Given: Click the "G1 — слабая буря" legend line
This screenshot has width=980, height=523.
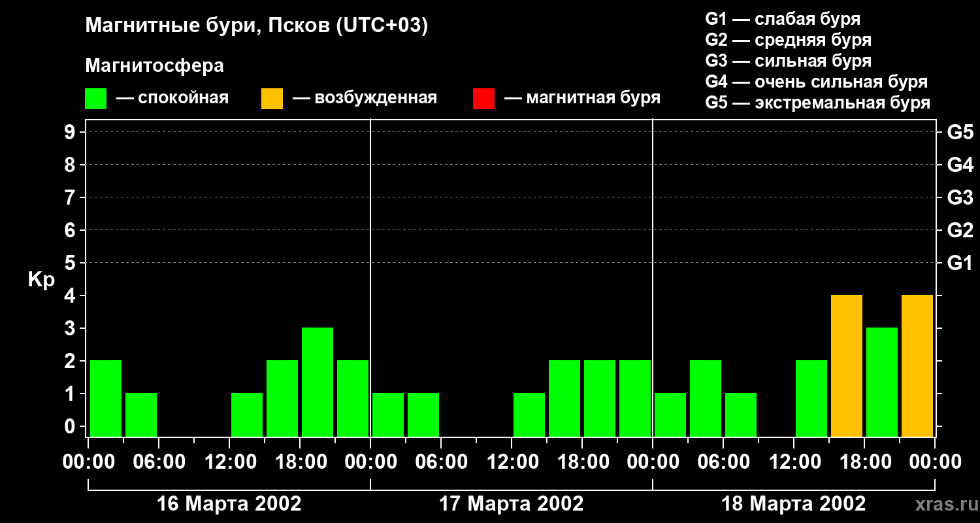Looking at the screenshot, I should [x=783, y=19].
